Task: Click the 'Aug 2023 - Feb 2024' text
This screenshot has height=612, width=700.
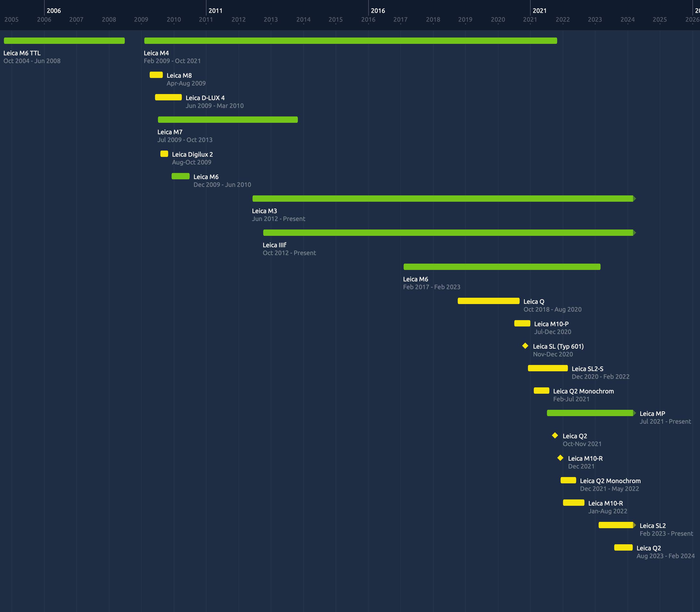Action: pos(665,556)
